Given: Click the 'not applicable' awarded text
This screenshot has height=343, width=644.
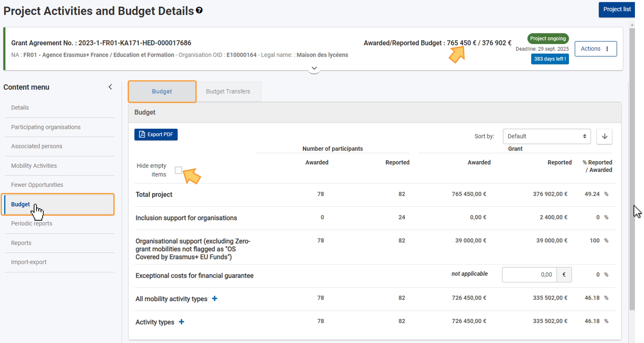Looking at the screenshot, I should 469,274.
